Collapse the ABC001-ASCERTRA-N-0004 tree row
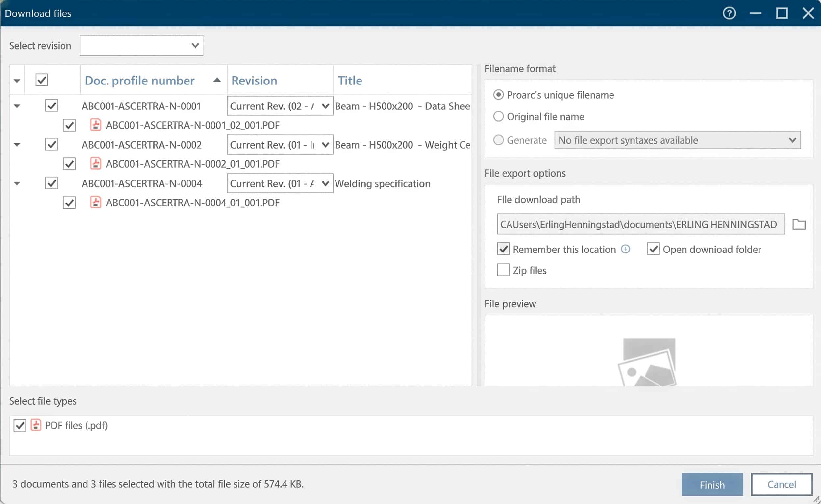Viewport: 821px width, 504px height. pos(17,183)
